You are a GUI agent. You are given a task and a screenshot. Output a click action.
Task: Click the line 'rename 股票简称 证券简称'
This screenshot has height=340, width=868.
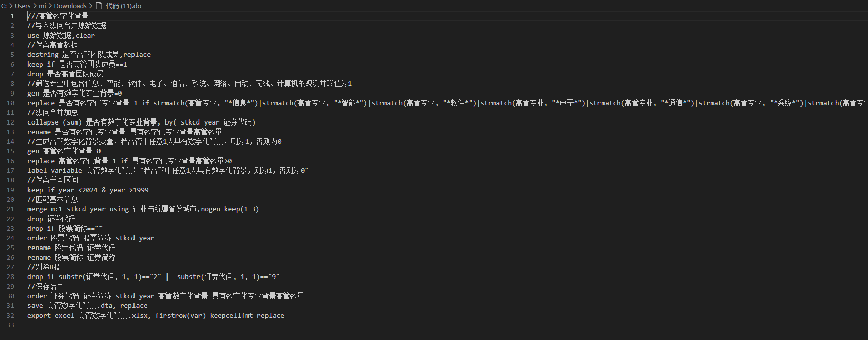point(71,257)
